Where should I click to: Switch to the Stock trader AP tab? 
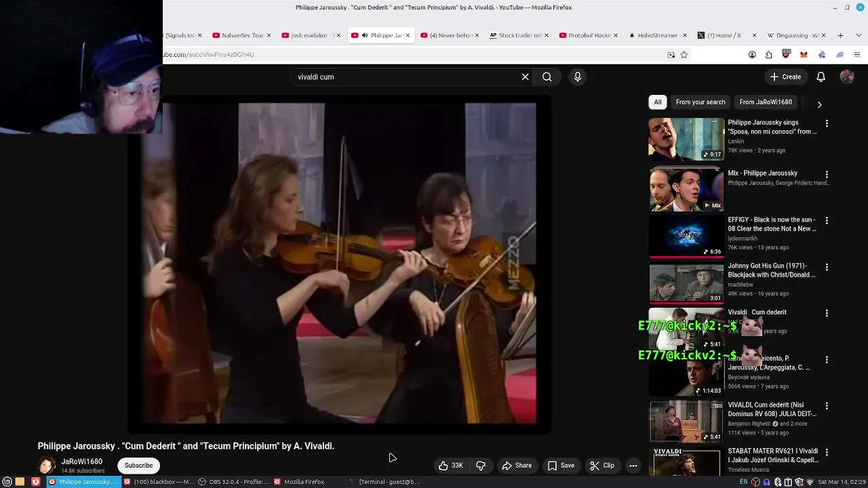pos(520,35)
